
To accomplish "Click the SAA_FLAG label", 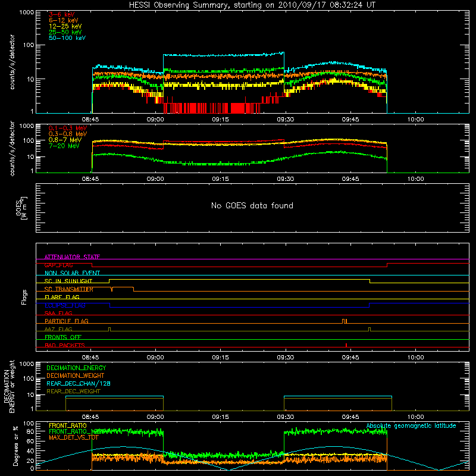I will pyautogui.click(x=58, y=313).
